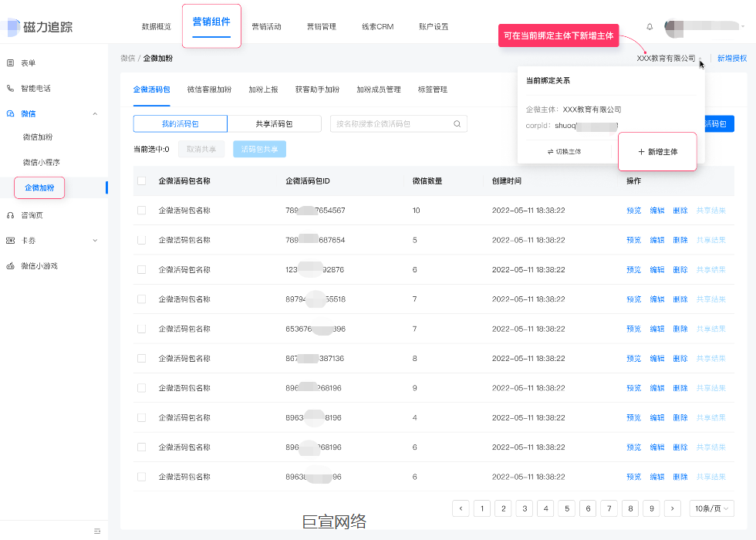
Task: Check the row with ID ending 387136
Action: [x=141, y=358]
